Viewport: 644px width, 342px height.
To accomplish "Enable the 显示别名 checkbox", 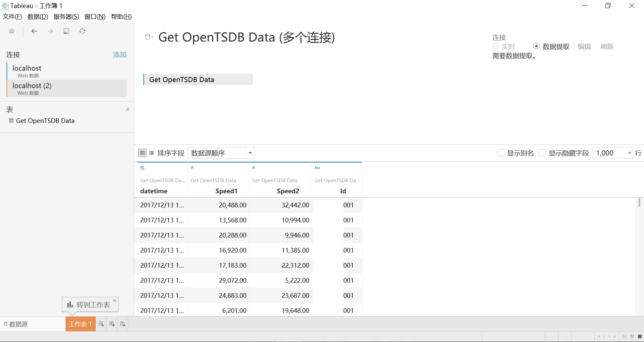I will (501, 153).
